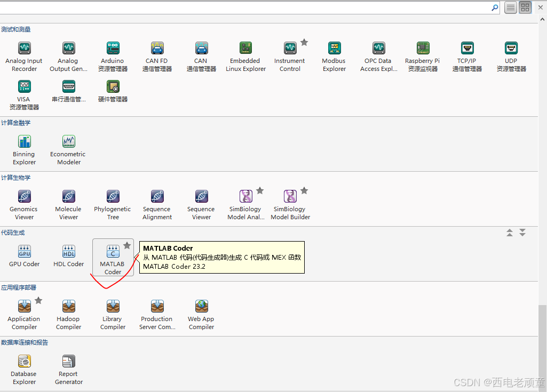
Task: Open the Sequence Alignment app
Action: point(157,205)
